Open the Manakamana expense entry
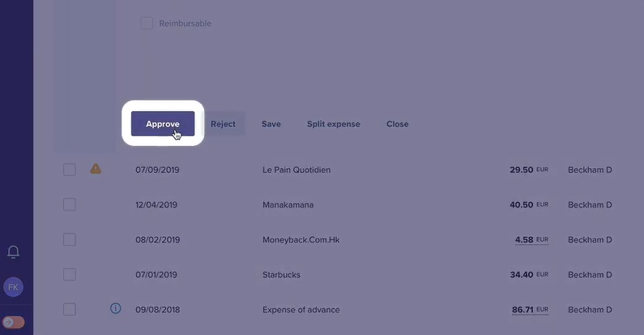This screenshot has width=644, height=335. pyautogui.click(x=338, y=204)
